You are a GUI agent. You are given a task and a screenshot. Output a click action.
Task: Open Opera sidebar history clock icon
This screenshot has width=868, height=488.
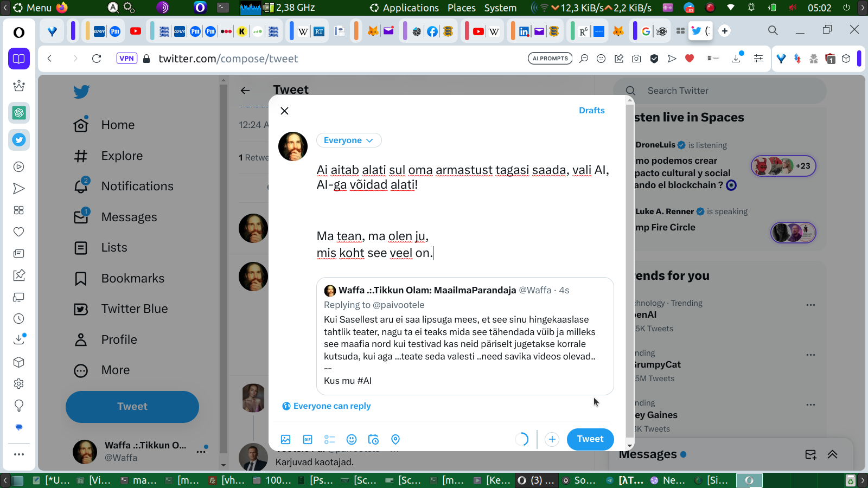(19, 319)
